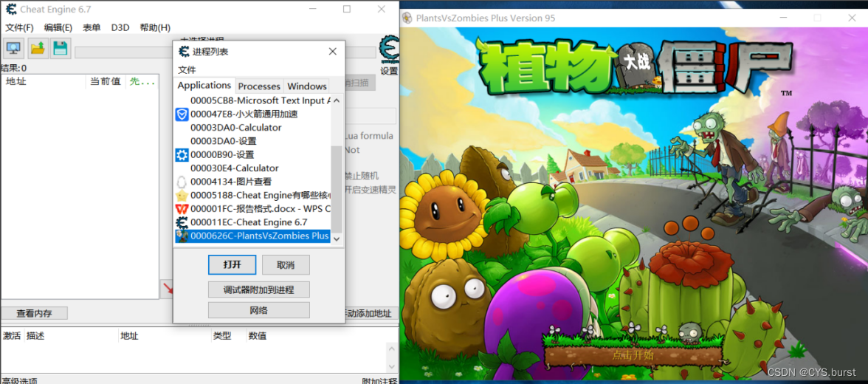Click the process list scrollbar thumb
The width and height of the screenshot is (868, 384).
(337, 190)
